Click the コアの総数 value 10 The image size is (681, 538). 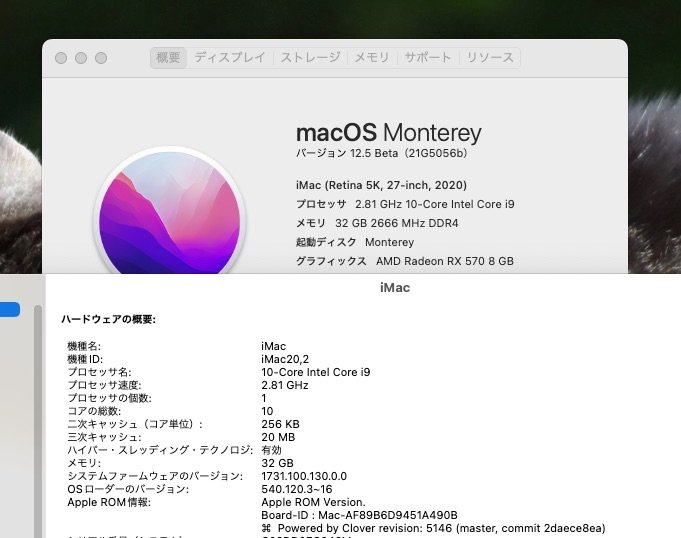(x=267, y=411)
